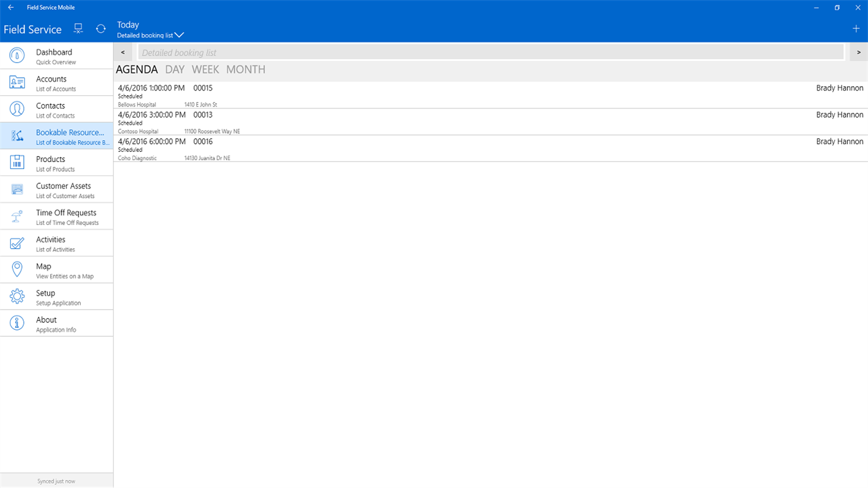Open the Contacts person icon

tap(17, 109)
